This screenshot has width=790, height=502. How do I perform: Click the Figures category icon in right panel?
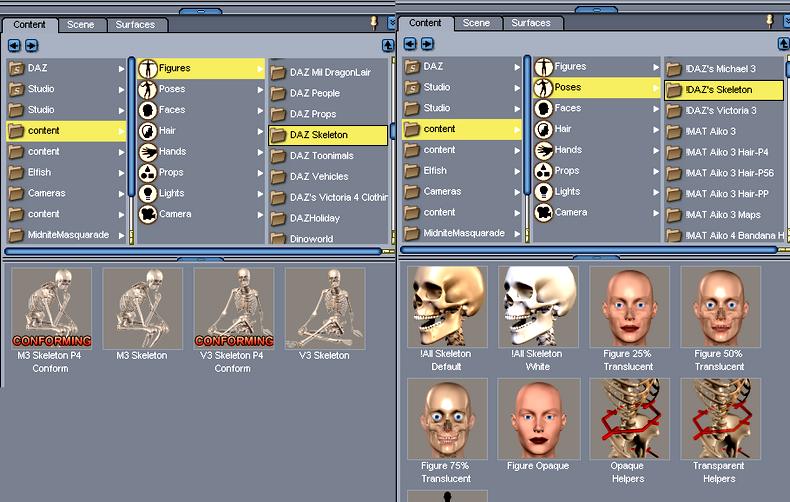pyautogui.click(x=544, y=67)
